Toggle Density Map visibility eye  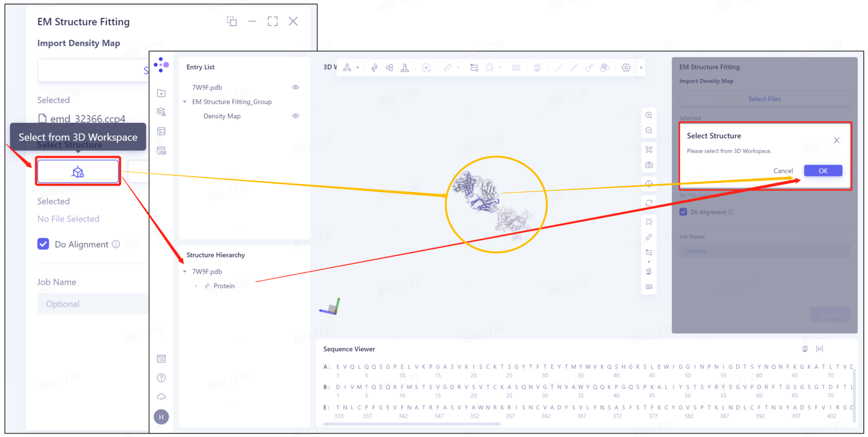click(295, 116)
